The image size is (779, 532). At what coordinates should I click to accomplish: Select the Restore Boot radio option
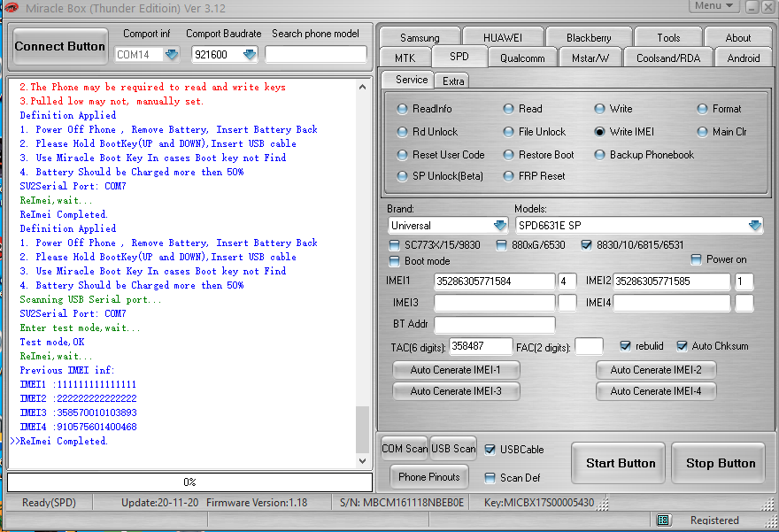tap(508, 155)
